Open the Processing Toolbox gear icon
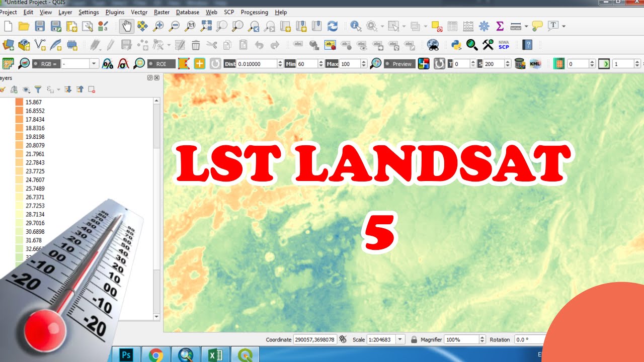The image size is (644, 362). coord(484,26)
